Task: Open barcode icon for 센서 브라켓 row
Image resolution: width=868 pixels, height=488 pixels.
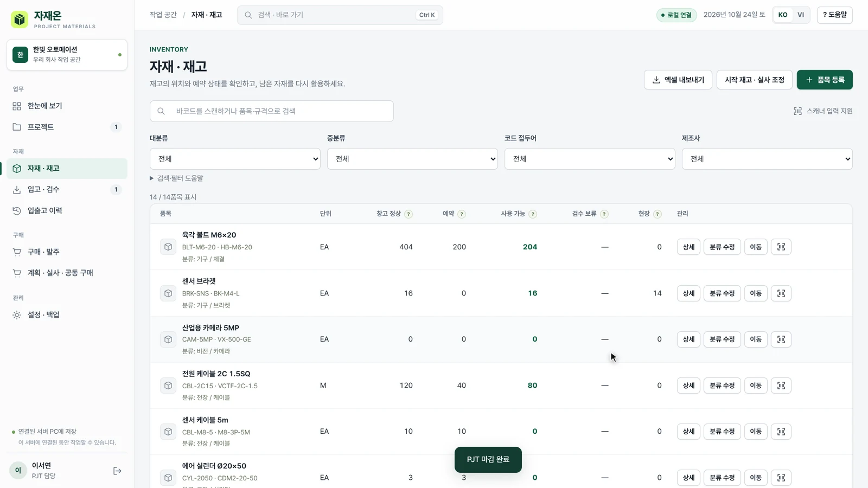Action: click(781, 293)
